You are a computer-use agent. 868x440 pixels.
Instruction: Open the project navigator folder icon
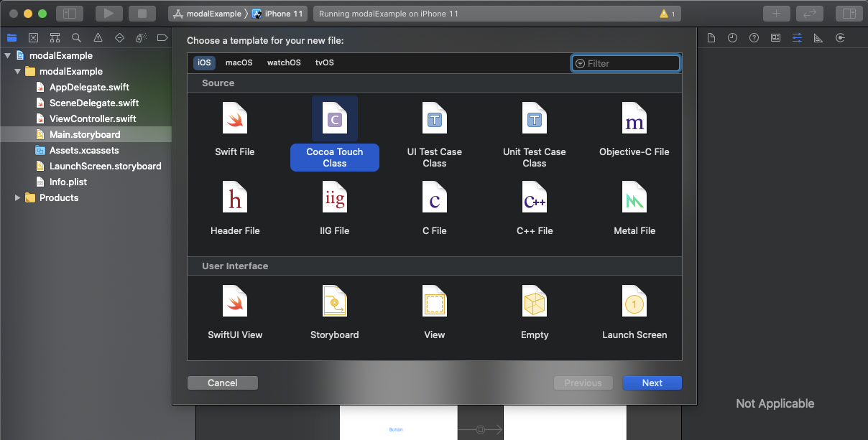(11, 38)
